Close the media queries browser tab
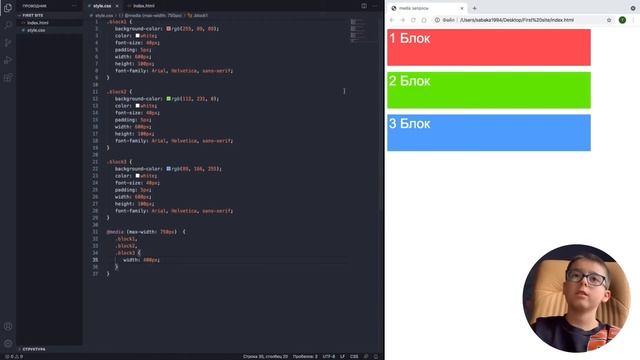 (x=462, y=8)
